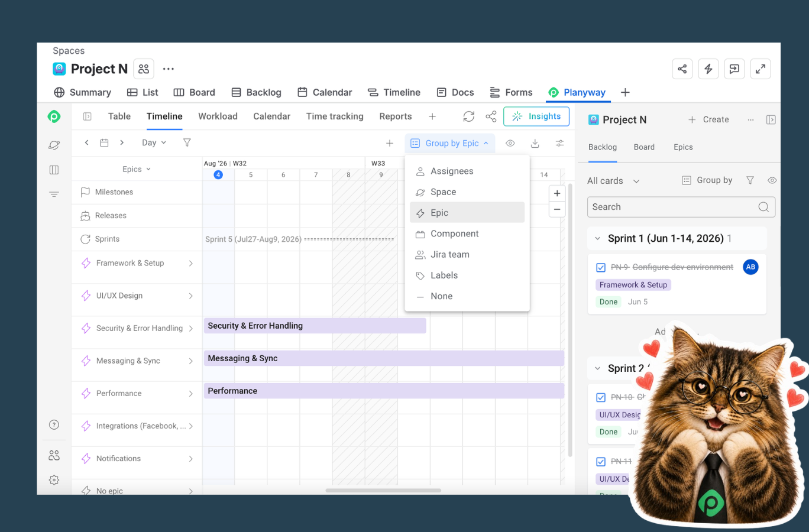
Task: Open settings gear in left sidebar
Action: point(54,480)
